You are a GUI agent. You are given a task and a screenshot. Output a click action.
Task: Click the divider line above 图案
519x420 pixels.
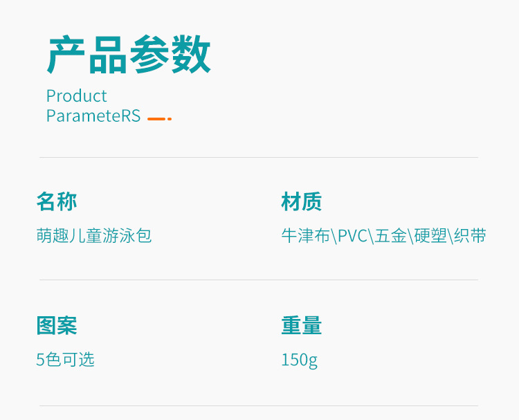(258, 280)
